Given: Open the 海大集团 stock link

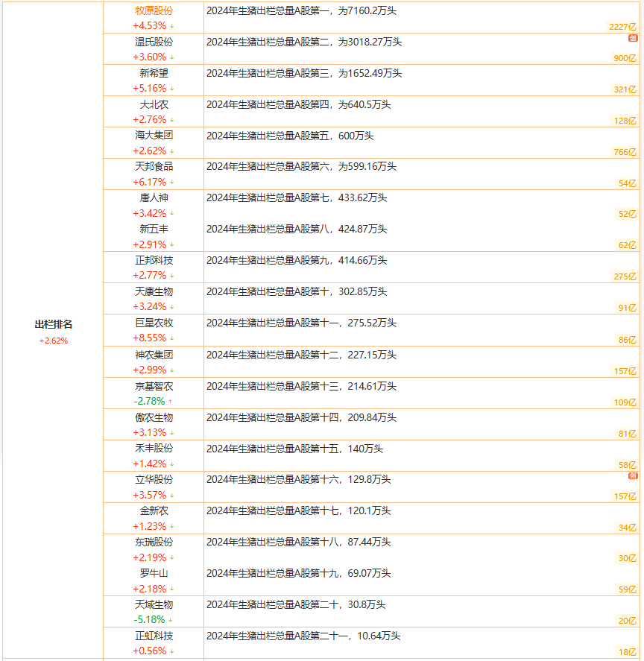Looking at the screenshot, I should tap(154, 136).
